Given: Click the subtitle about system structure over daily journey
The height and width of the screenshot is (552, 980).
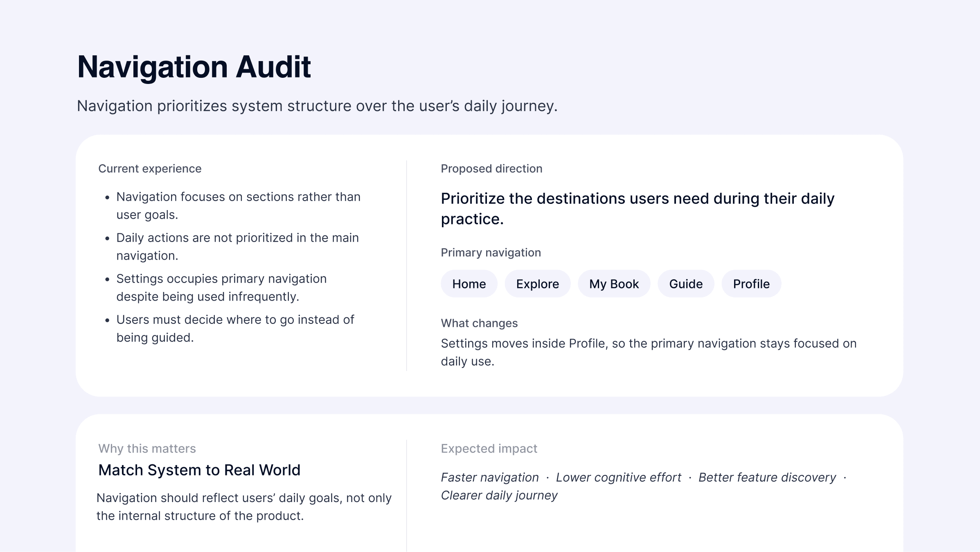Looking at the screenshot, I should (x=317, y=106).
